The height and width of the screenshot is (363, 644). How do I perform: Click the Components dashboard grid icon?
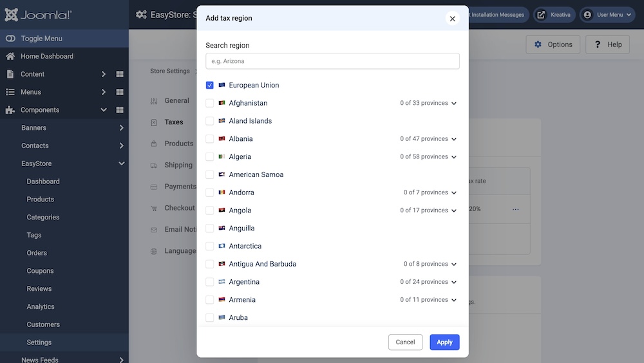tap(120, 110)
